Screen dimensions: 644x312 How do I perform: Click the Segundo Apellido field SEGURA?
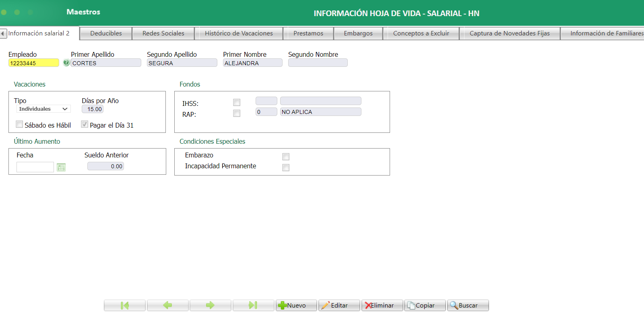pos(182,63)
